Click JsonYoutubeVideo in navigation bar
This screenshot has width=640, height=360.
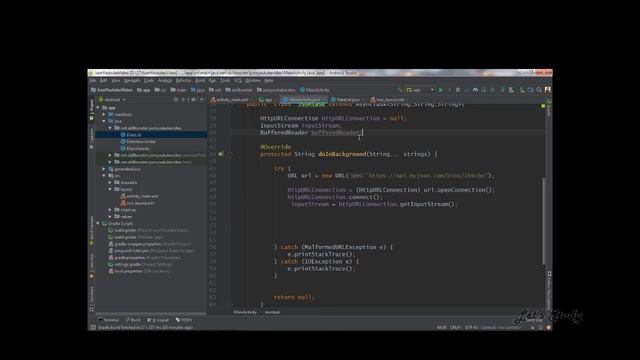[112, 90]
